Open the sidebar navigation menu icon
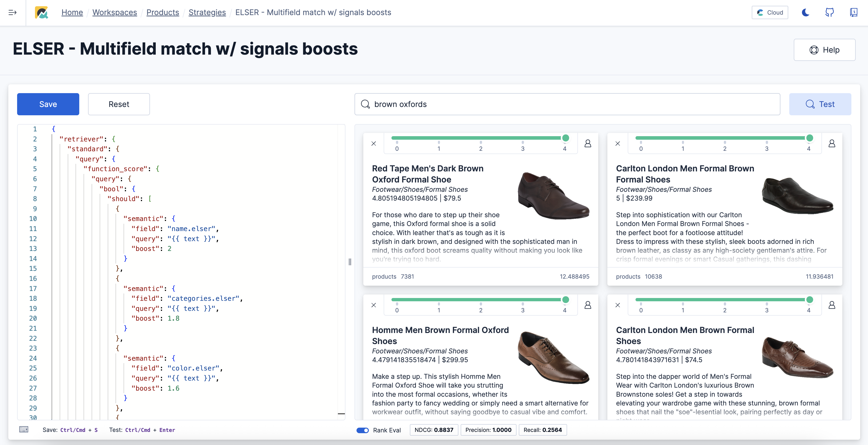The image size is (868, 445). (13, 13)
